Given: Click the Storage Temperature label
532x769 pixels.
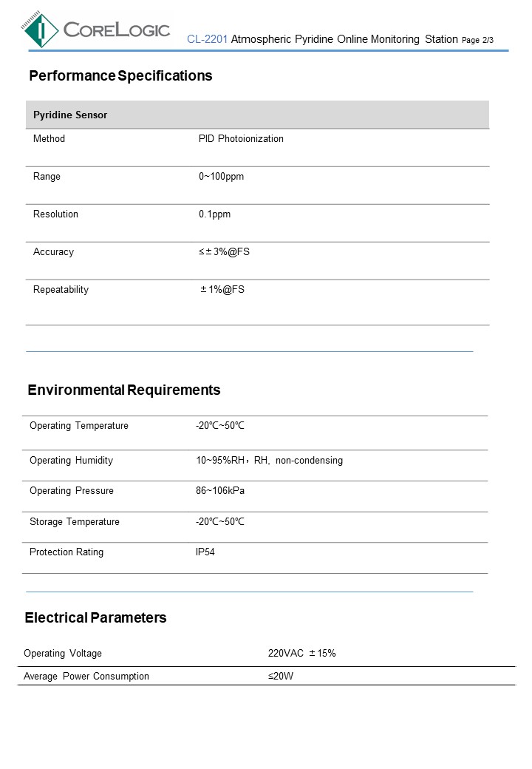Looking at the screenshot, I should pos(75,522).
